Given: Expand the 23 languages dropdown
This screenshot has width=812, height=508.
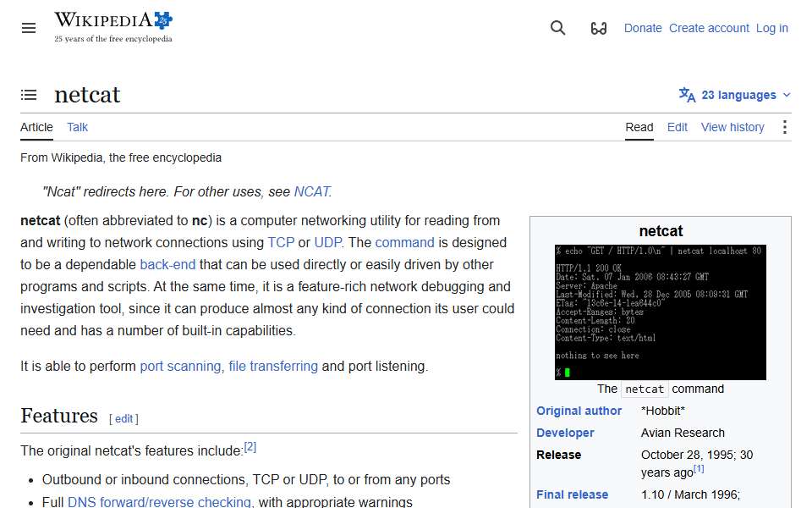Looking at the screenshot, I should pos(735,96).
